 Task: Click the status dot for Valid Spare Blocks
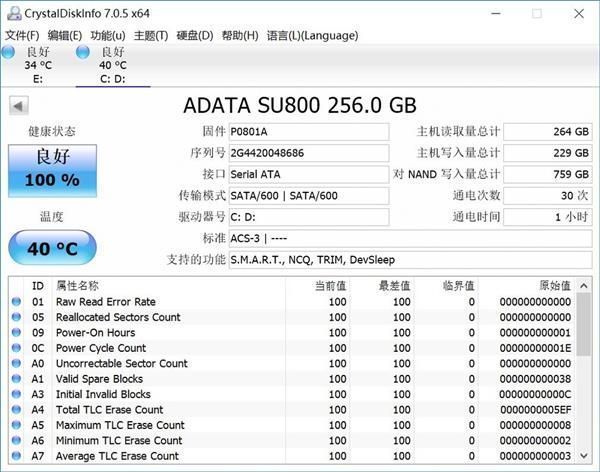[16, 379]
